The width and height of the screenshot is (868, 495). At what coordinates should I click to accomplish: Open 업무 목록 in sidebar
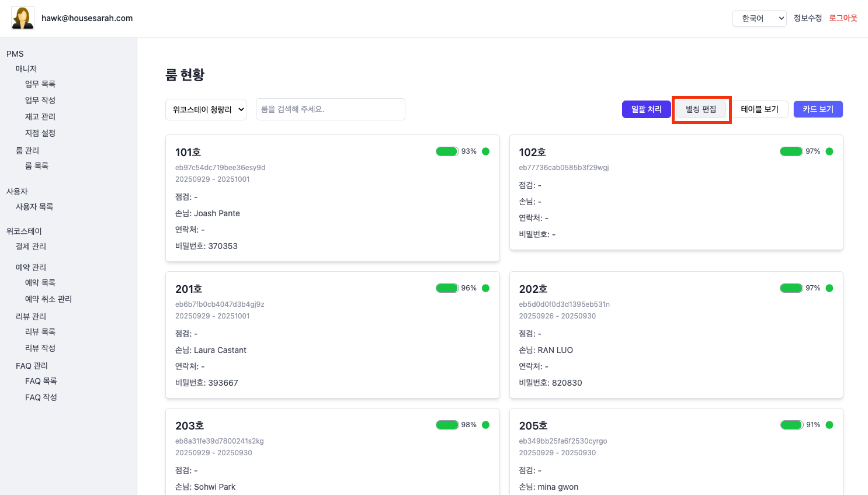pyautogui.click(x=40, y=84)
